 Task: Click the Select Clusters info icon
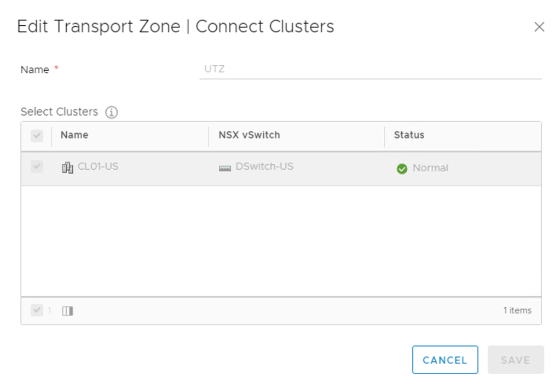tap(112, 112)
